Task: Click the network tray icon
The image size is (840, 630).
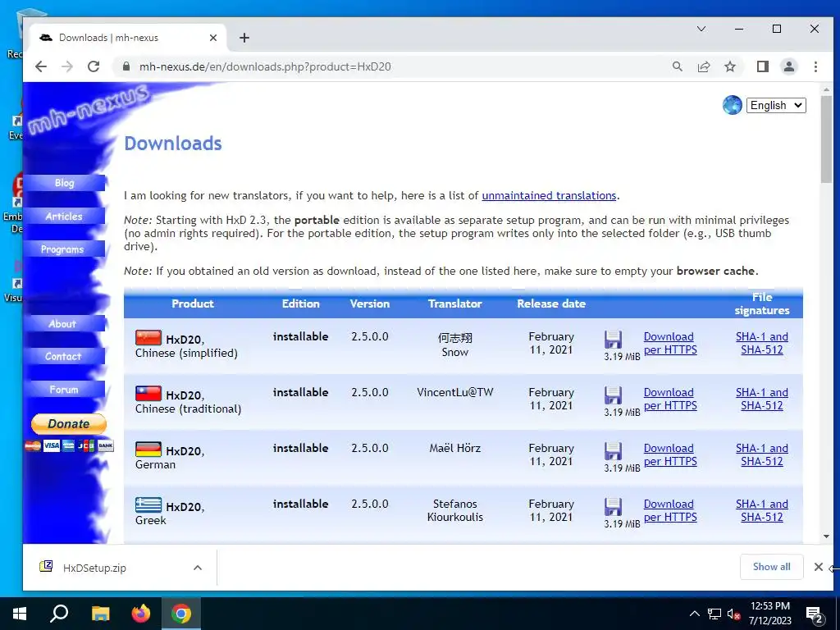Action: coord(714,614)
